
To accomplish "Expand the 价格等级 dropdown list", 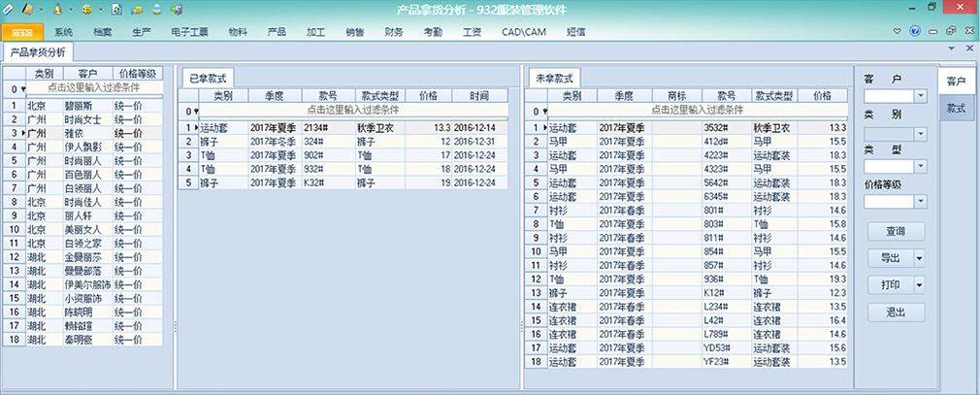I will click(921, 202).
